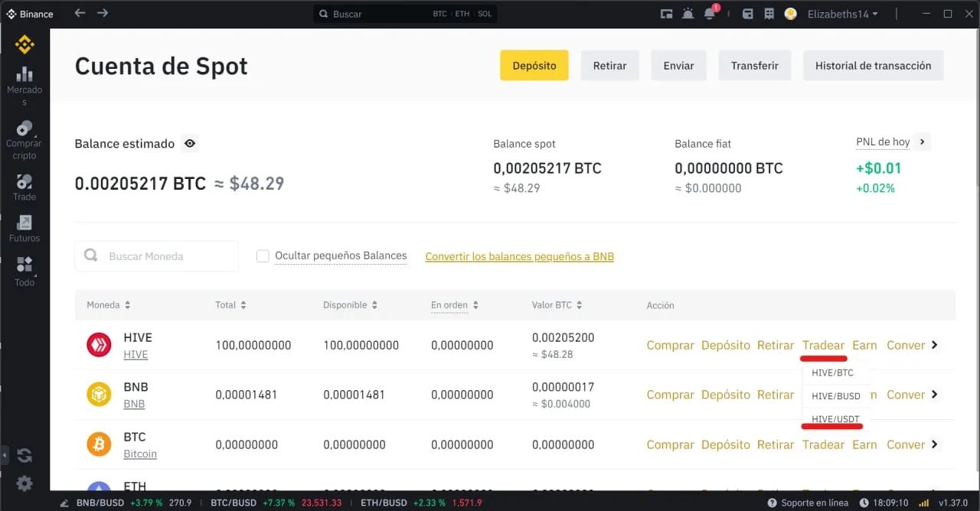Open Comprar cripto in the sidebar

24,140
